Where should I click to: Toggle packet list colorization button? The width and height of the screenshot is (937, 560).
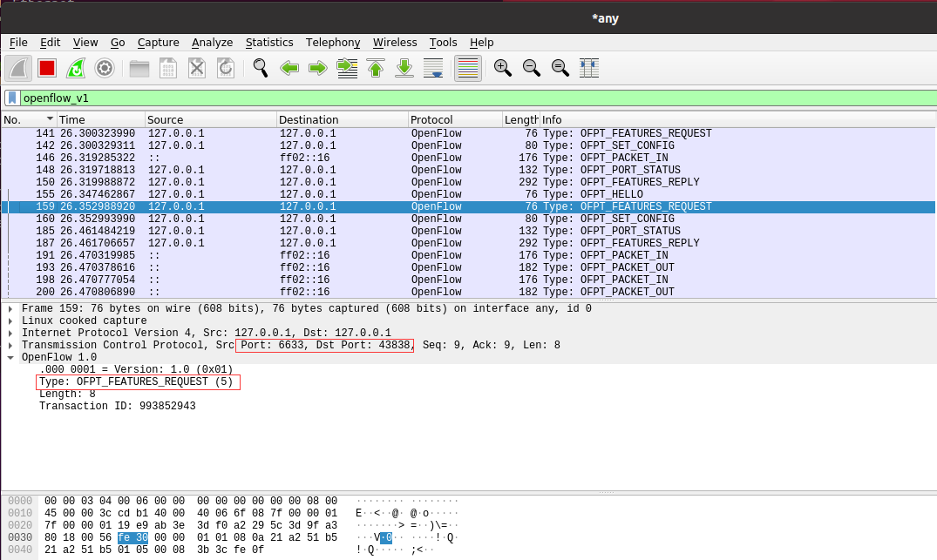click(468, 68)
